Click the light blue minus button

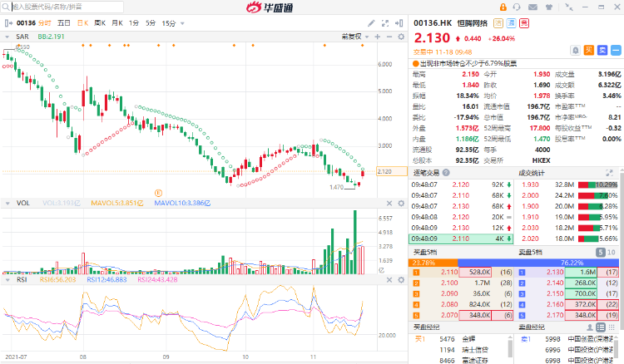[x=616, y=50]
